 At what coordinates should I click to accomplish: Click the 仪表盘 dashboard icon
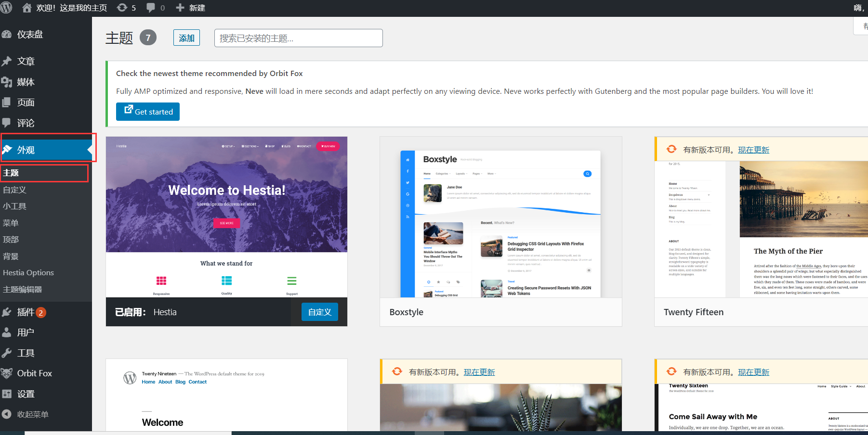tap(7, 34)
